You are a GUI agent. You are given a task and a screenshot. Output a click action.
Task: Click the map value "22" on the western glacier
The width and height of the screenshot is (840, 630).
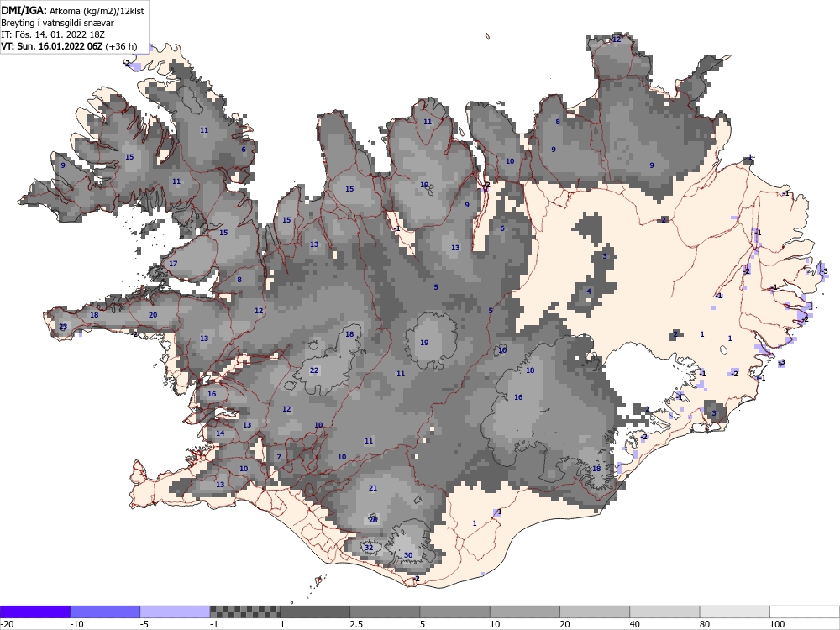314,370
